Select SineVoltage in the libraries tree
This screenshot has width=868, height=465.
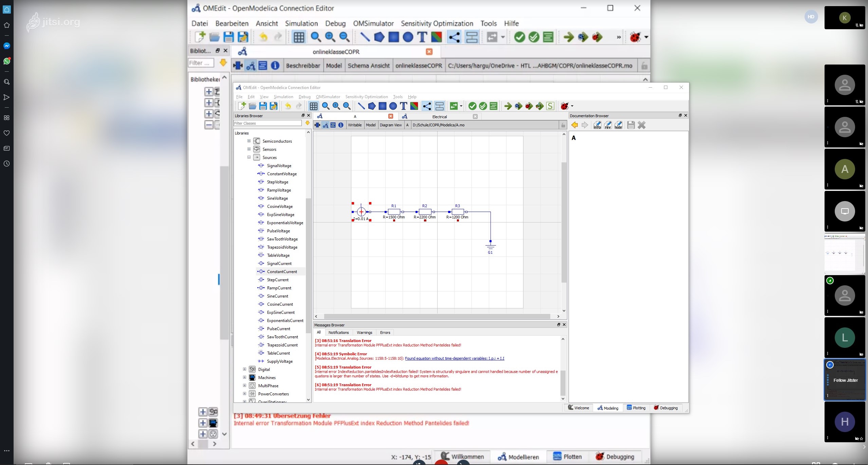tap(277, 198)
